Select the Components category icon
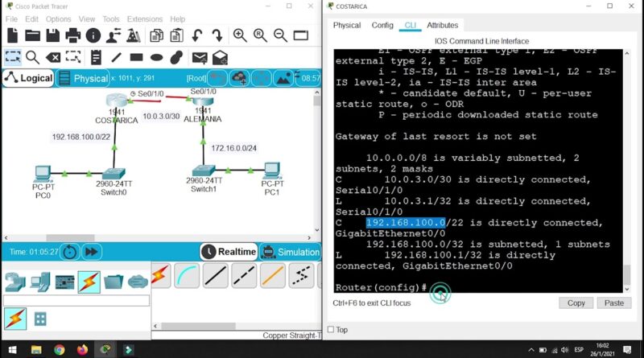The width and height of the screenshot is (644, 358). (64, 282)
